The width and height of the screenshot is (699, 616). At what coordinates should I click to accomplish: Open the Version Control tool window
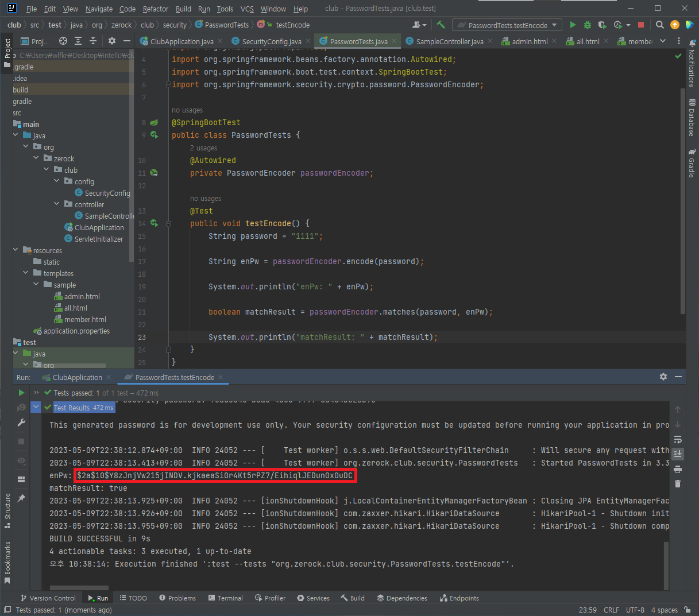click(x=48, y=598)
